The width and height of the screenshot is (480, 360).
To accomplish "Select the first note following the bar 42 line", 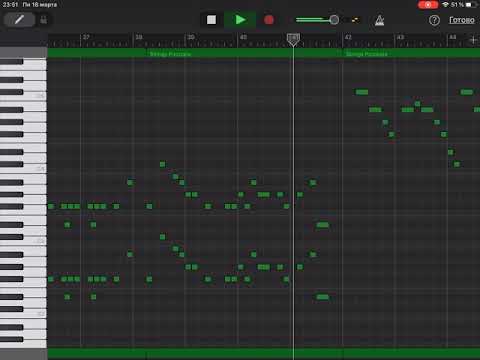I will [362, 92].
